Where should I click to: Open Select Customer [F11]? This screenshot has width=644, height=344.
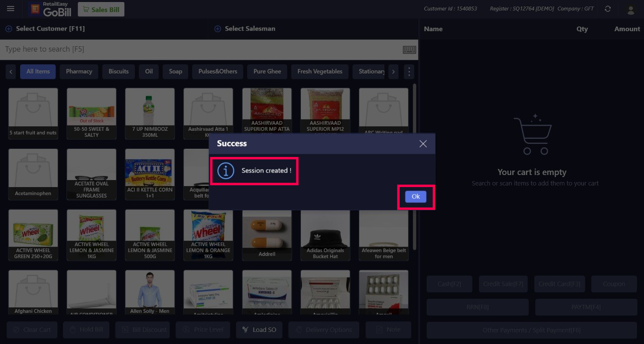pyautogui.click(x=50, y=29)
